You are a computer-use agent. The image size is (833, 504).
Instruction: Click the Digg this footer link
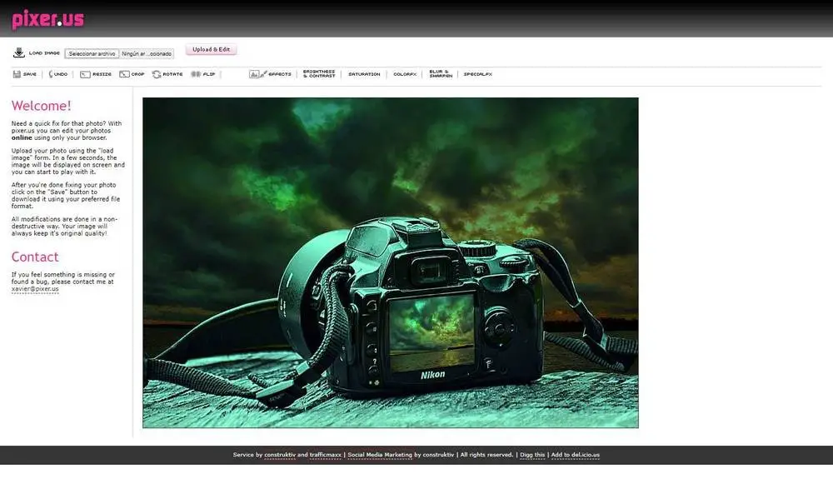coord(532,455)
